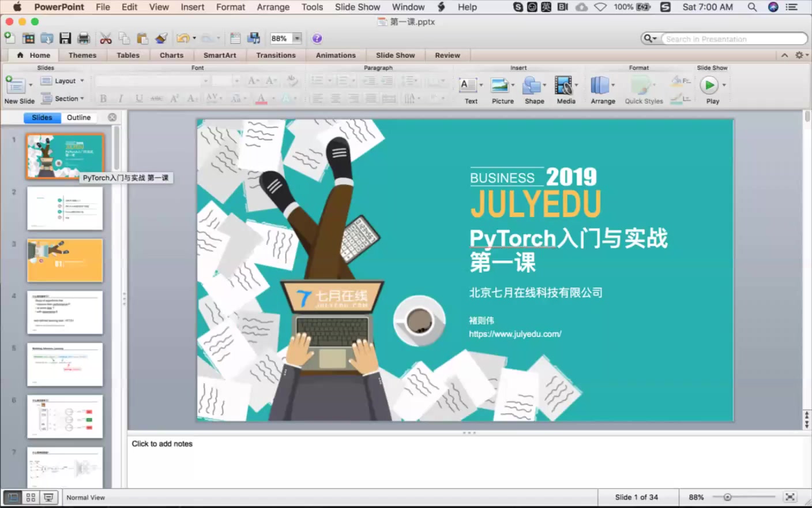
Task: Open the Shape dropdown arrow
Action: (x=544, y=85)
